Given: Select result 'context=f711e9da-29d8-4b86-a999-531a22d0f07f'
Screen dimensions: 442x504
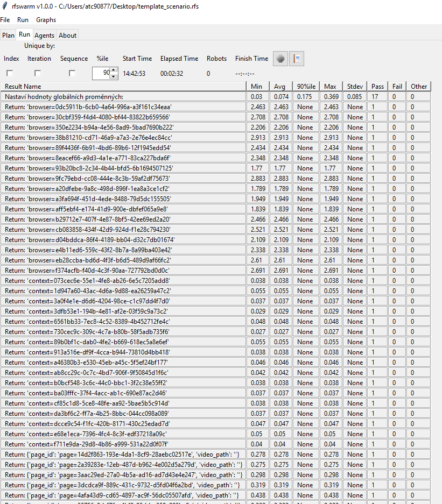Looking at the screenshot, I should pos(123,444).
